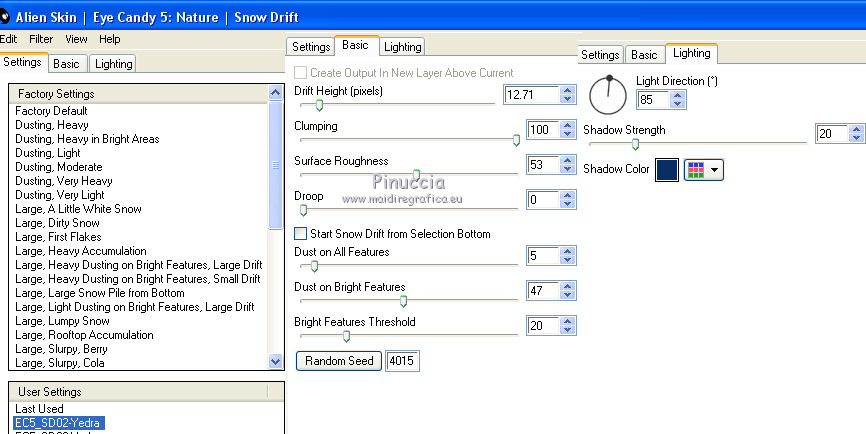Click the Dust on All Features slider handle
866x434 pixels.
314,266
